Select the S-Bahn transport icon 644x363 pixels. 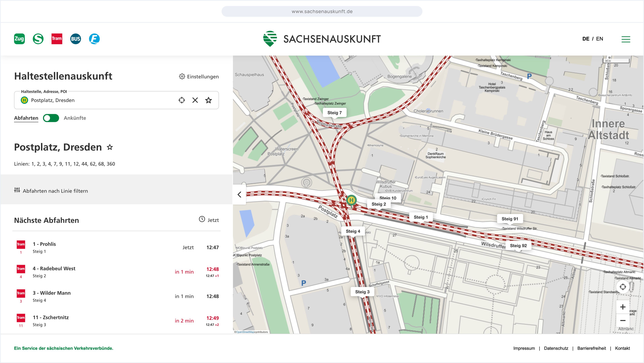[38, 39]
